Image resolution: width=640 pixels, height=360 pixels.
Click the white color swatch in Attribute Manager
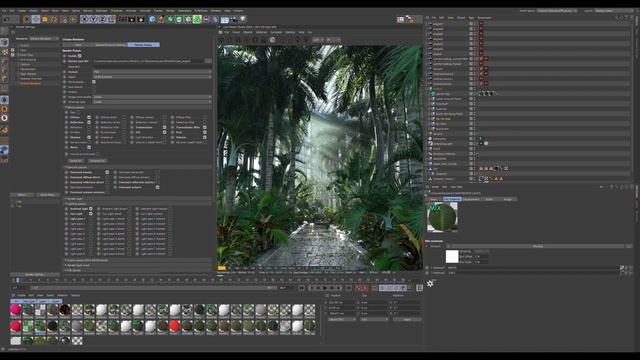click(x=452, y=256)
